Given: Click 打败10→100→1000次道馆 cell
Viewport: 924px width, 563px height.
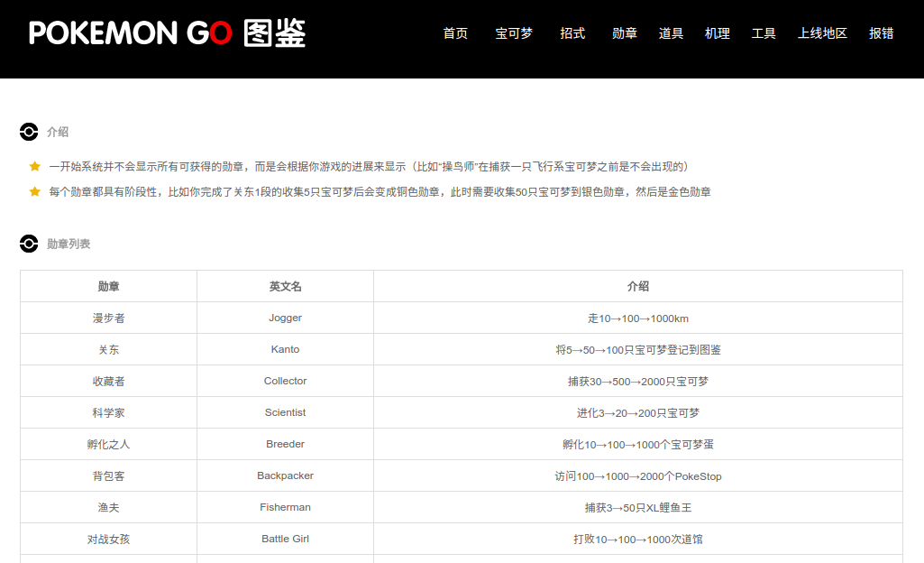Looking at the screenshot, I should [638, 539].
